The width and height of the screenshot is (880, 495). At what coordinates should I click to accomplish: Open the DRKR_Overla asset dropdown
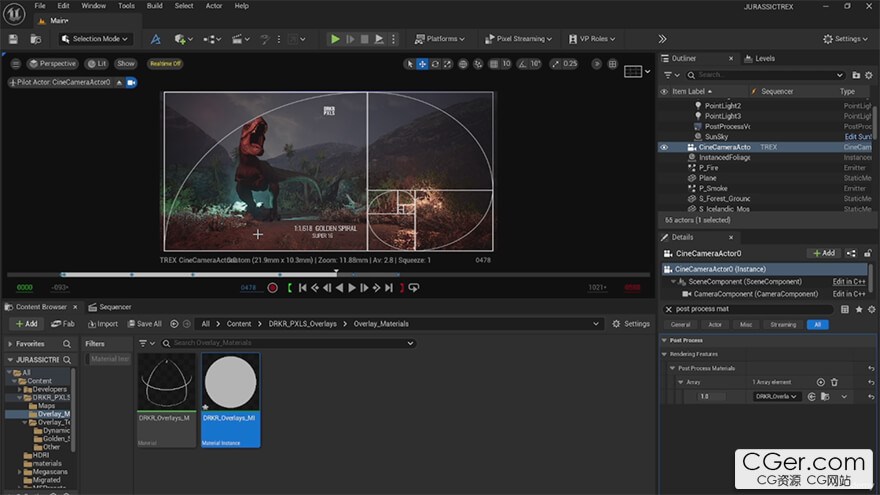click(x=776, y=397)
